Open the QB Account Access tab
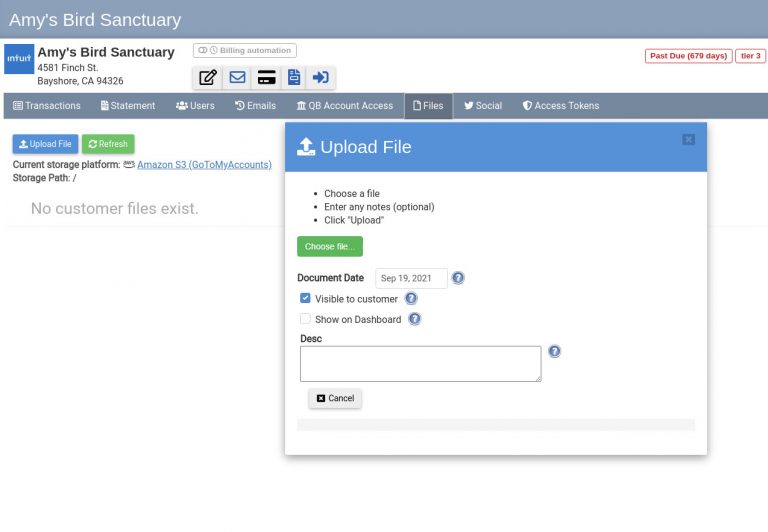768x532 pixels. pyautogui.click(x=345, y=106)
